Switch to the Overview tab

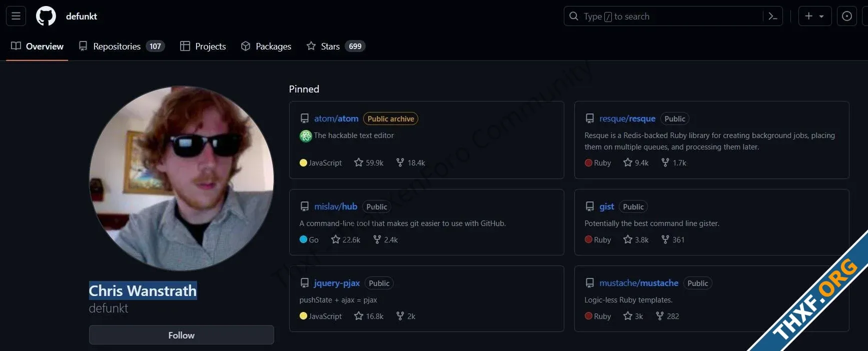click(x=37, y=46)
